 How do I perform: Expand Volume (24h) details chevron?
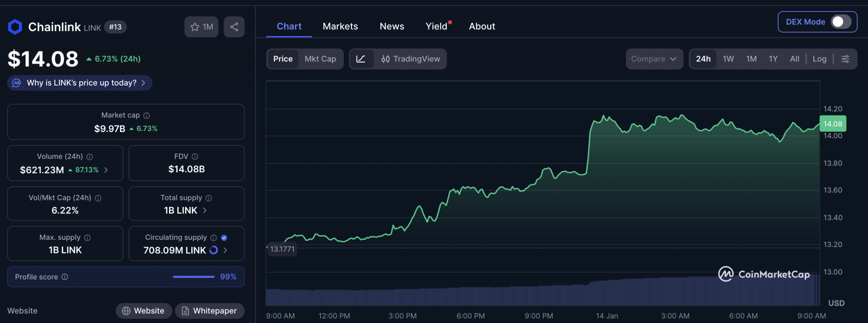(106, 170)
